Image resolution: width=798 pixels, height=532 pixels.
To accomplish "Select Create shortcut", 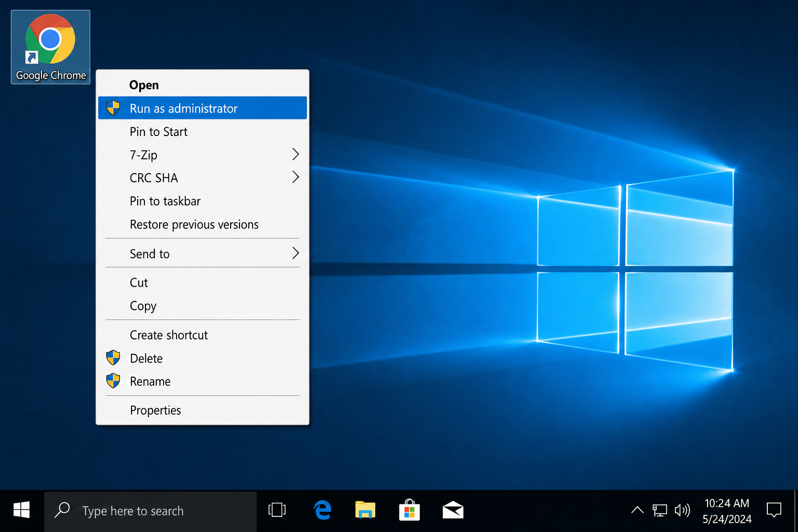I will 203,335.
